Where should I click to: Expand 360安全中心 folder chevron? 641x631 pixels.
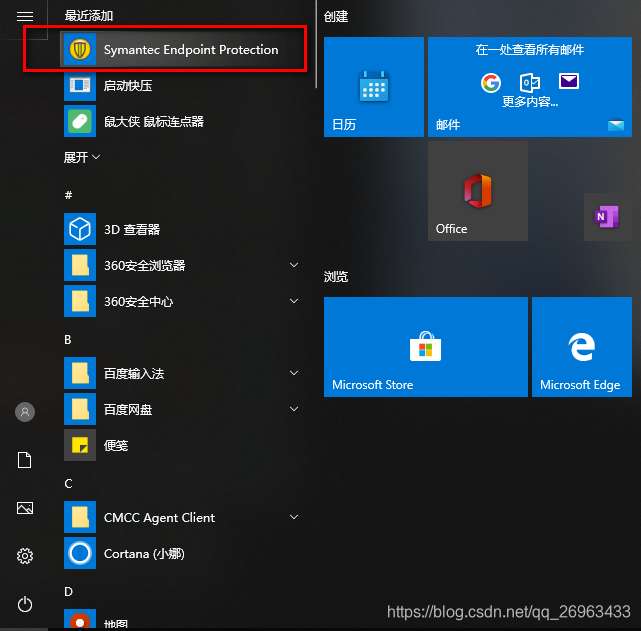(x=294, y=301)
